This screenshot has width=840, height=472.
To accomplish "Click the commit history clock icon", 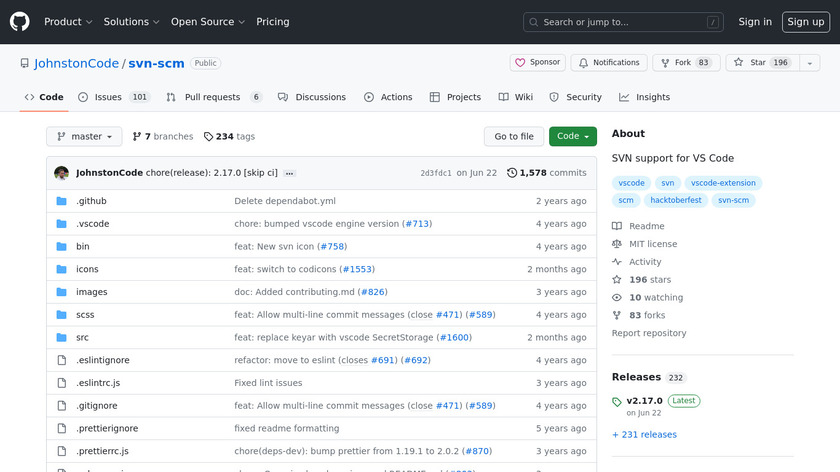I will point(512,173).
